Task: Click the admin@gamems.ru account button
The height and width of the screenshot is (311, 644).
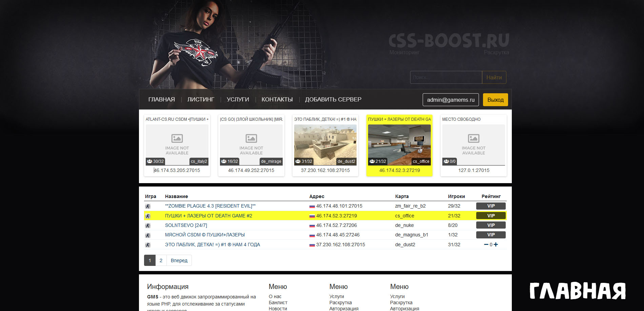Action: coord(450,100)
